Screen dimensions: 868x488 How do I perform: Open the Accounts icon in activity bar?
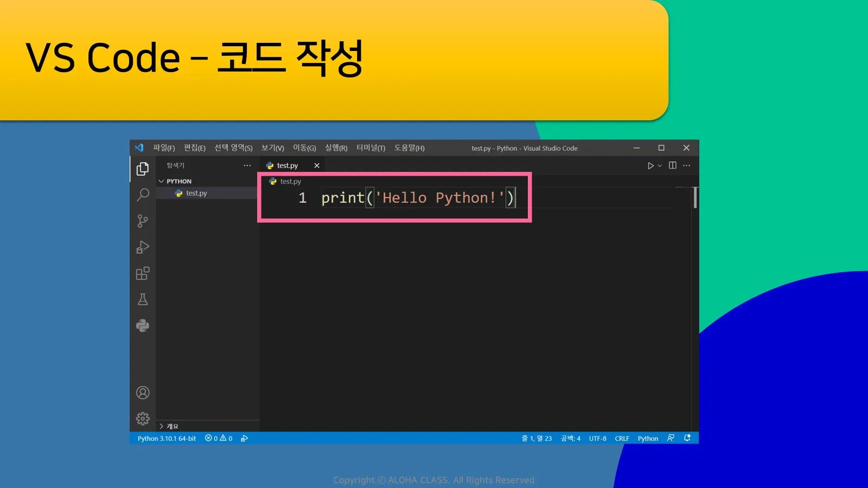(143, 393)
